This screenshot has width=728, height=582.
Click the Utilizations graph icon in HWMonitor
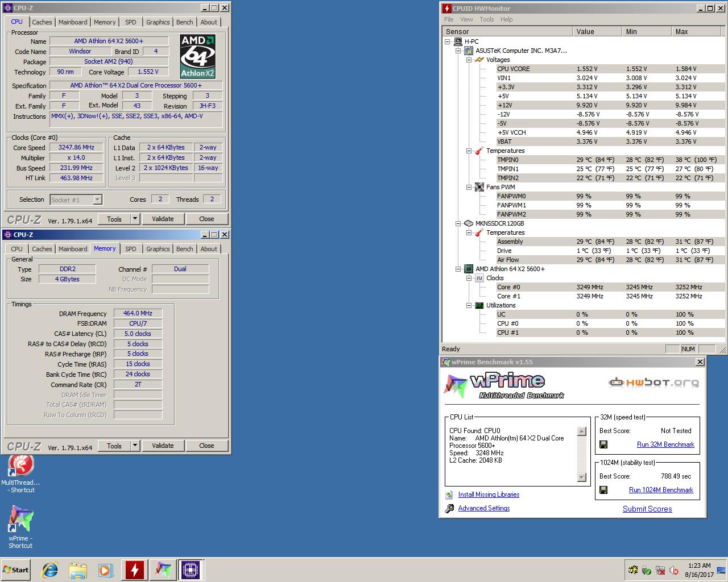pyautogui.click(x=479, y=305)
